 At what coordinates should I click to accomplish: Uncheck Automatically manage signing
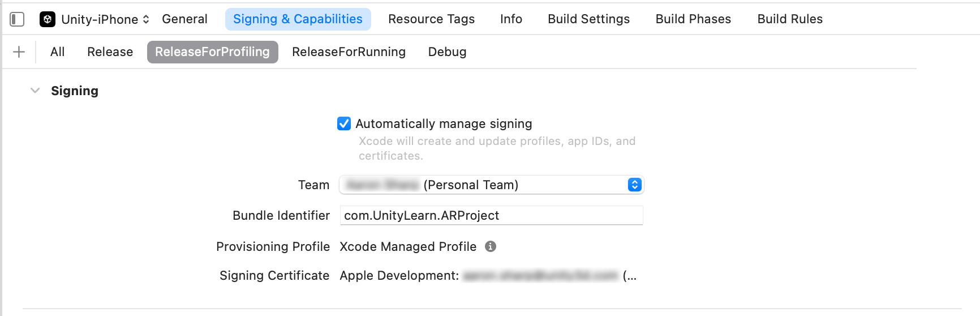[x=344, y=123]
